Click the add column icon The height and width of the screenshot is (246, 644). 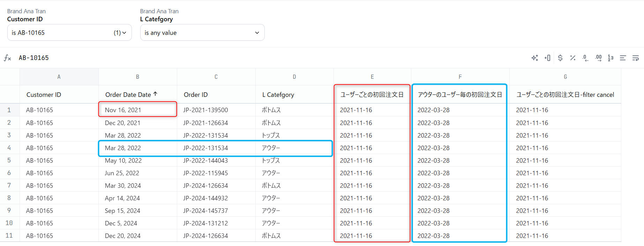pyautogui.click(x=547, y=58)
